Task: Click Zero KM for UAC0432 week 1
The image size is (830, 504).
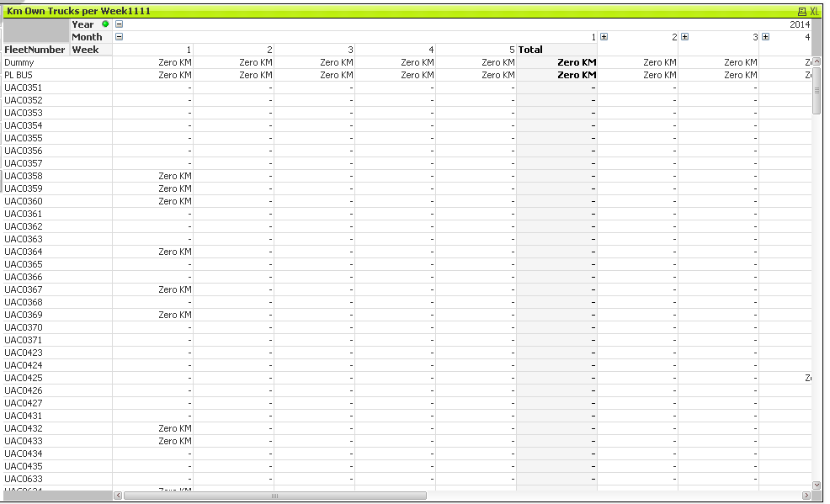Action: (175, 428)
